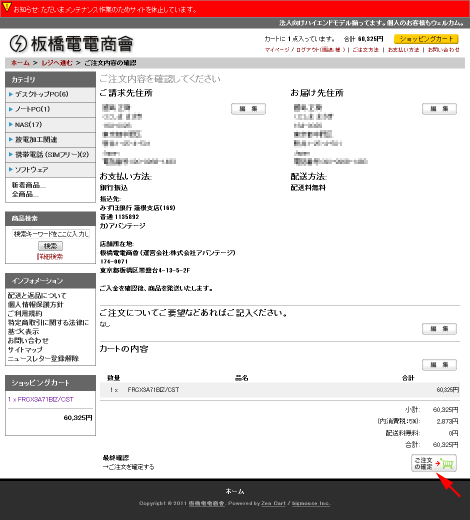Open the 詳細検索 advanced search link
Image resolution: width=470 pixels, height=520 pixels.
click(x=50, y=257)
